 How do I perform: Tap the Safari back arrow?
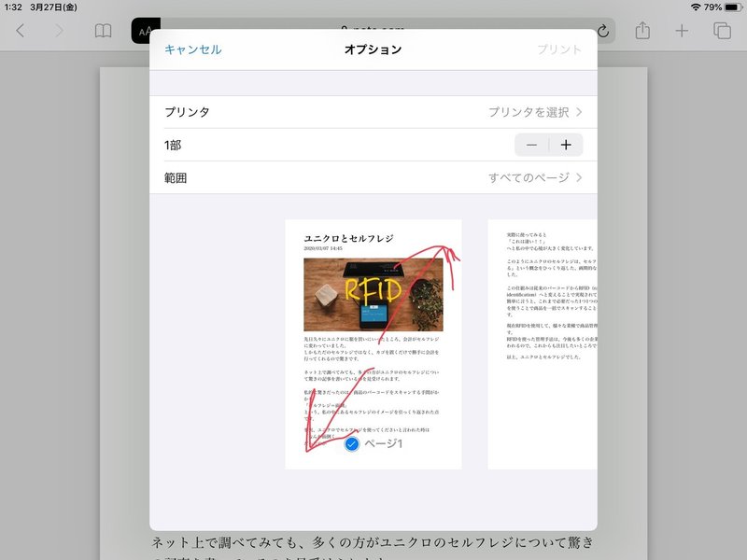[20, 31]
